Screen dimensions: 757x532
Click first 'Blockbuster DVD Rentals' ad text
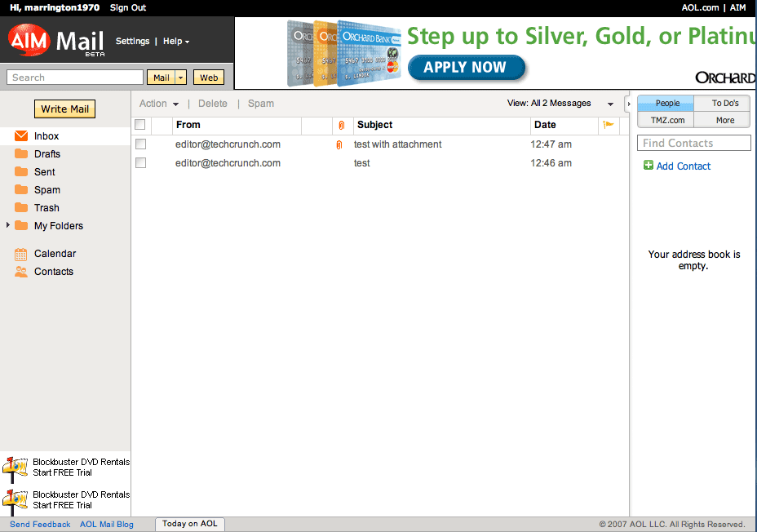[x=81, y=462]
